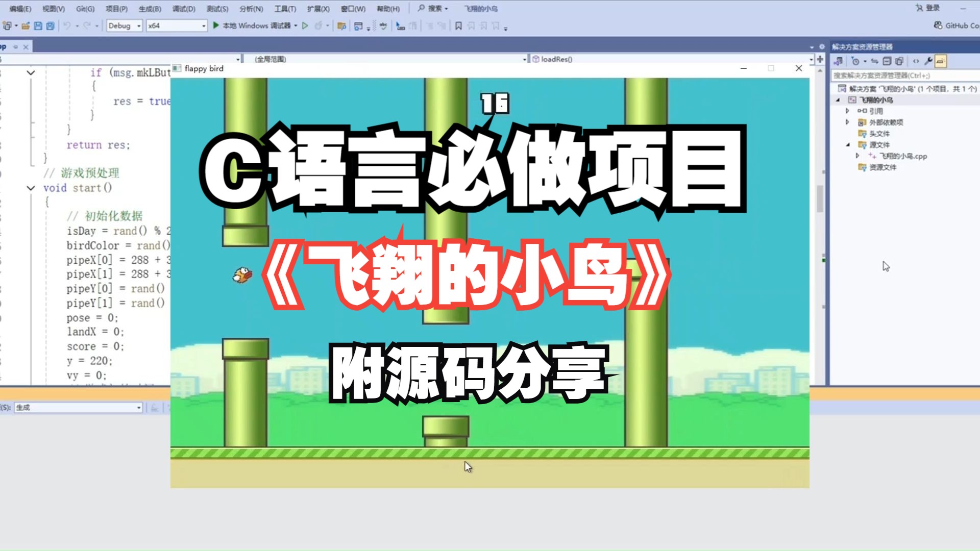The image size is (980, 551).
Task: Click the hot reload flame icon
Action: pyautogui.click(x=318, y=26)
